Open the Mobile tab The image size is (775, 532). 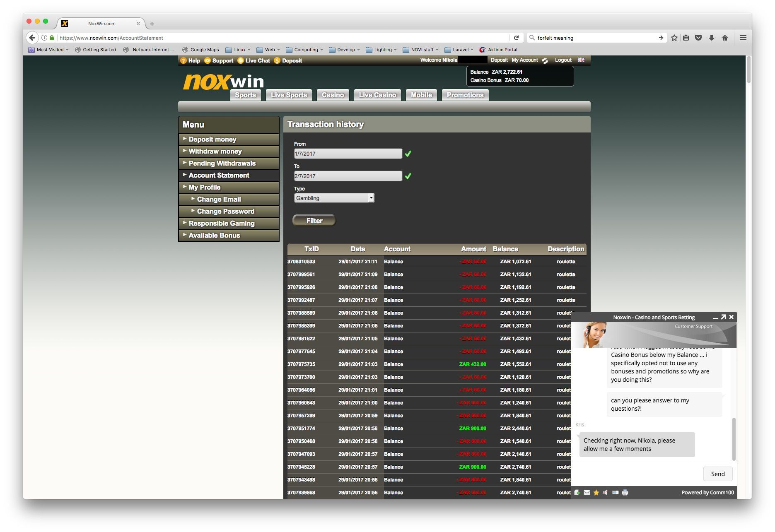pos(421,95)
